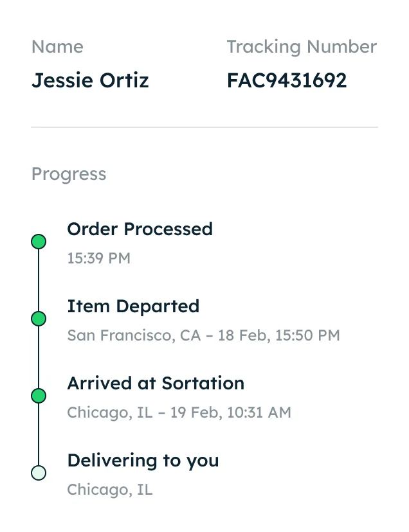Select the Arrived at Sortation title
Viewport: 409px width, 532px height.
pyautogui.click(x=156, y=384)
